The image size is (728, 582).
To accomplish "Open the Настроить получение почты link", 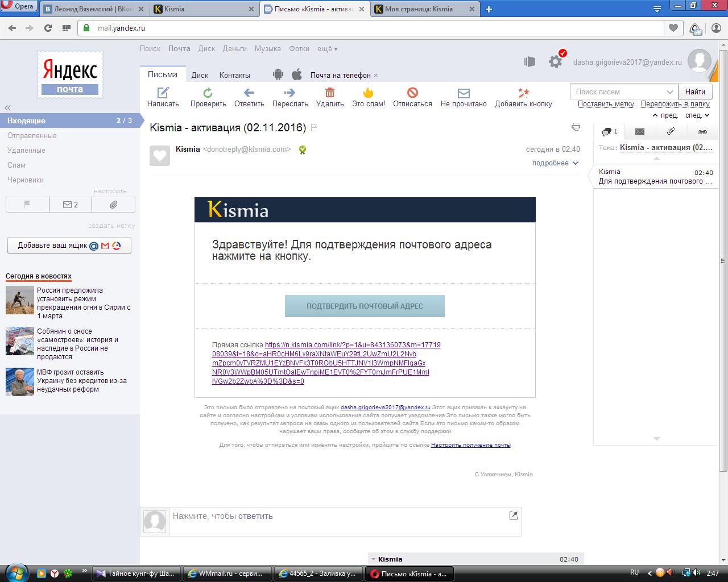I will pyautogui.click(x=470, y=445).
